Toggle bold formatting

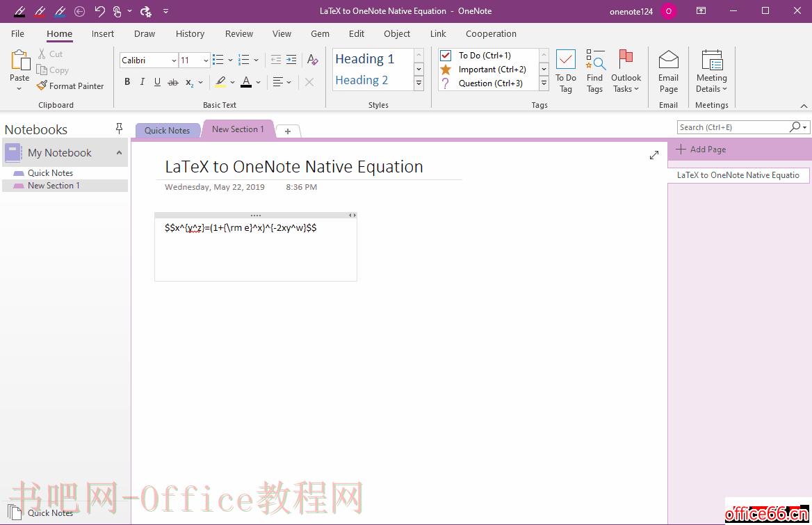[127, 82]
